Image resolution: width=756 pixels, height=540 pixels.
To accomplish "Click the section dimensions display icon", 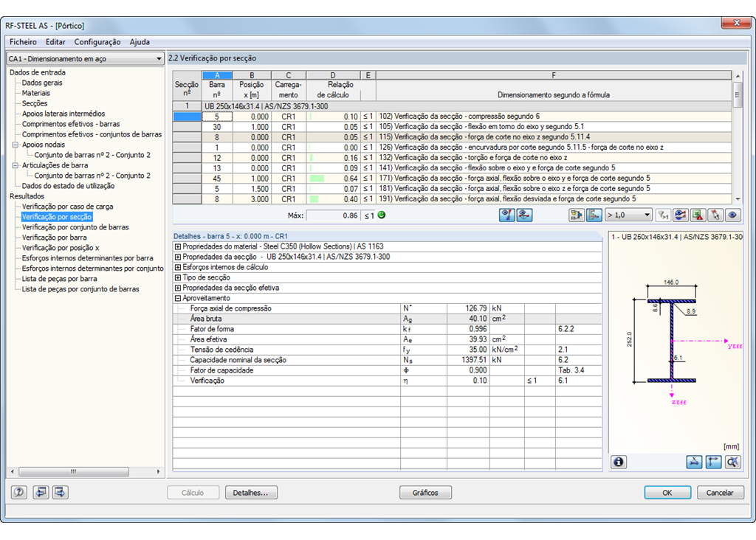I will click(694, 462).
